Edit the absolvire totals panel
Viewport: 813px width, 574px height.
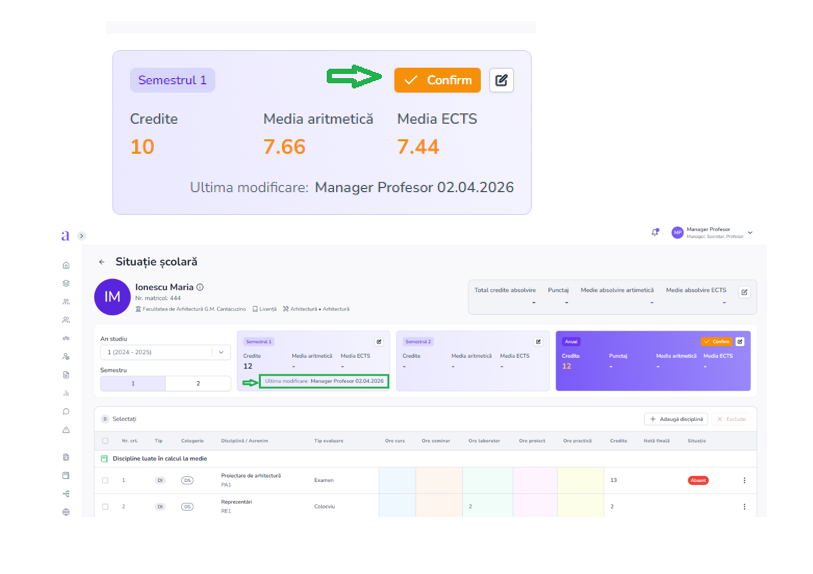coord(744,292)
